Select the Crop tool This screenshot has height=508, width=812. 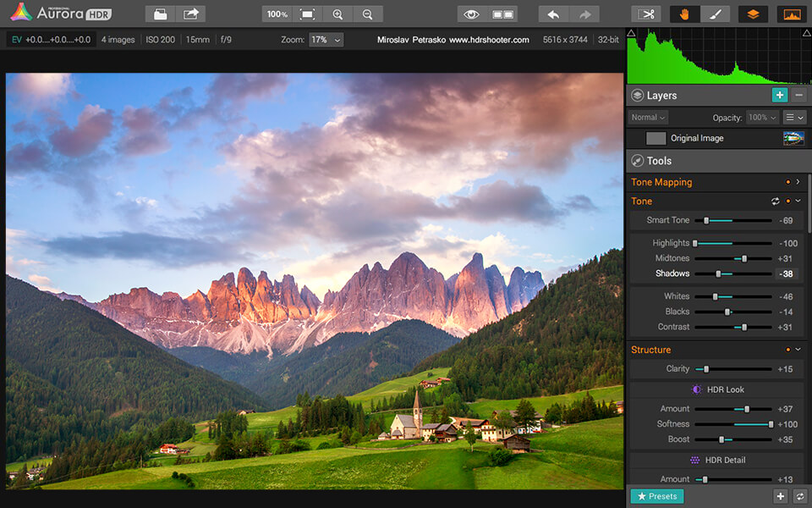click(648, 14)
